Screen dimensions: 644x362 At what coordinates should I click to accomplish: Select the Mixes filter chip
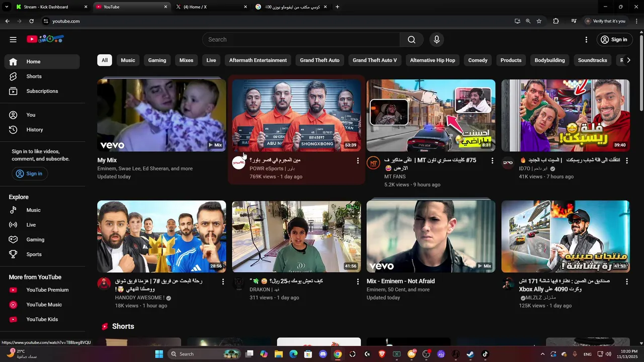pos(186,60)
